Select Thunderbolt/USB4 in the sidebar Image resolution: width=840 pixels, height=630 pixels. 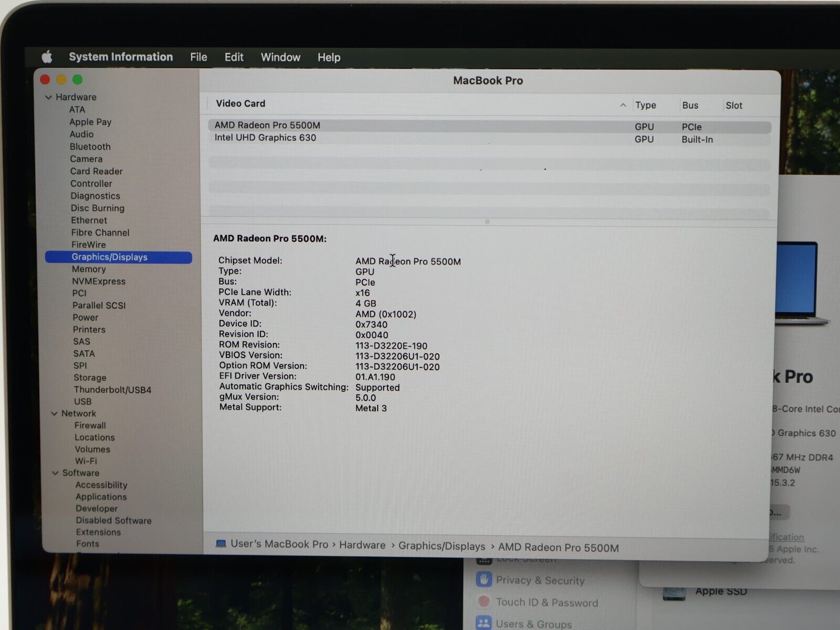pos(112,390)
